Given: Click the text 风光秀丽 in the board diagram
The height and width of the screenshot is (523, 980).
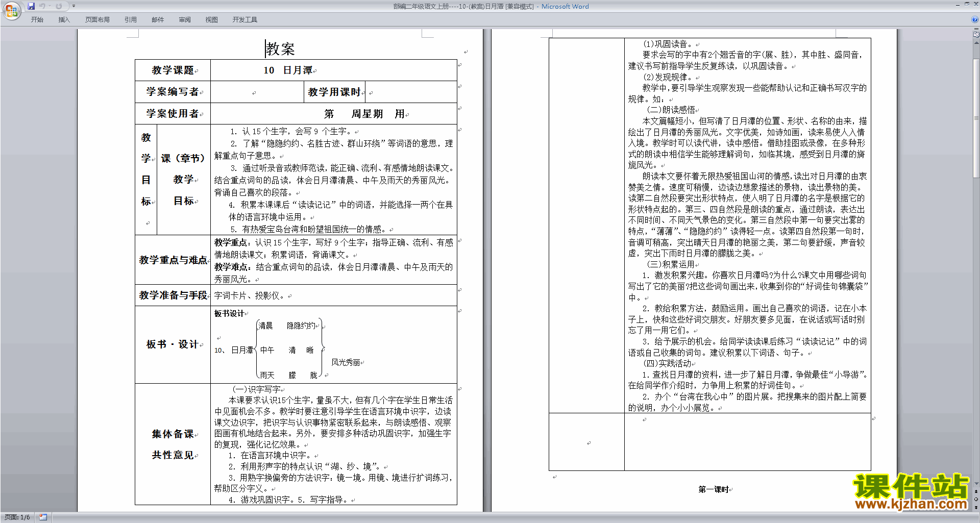Looking at the screenshot, I should (346, 362).
